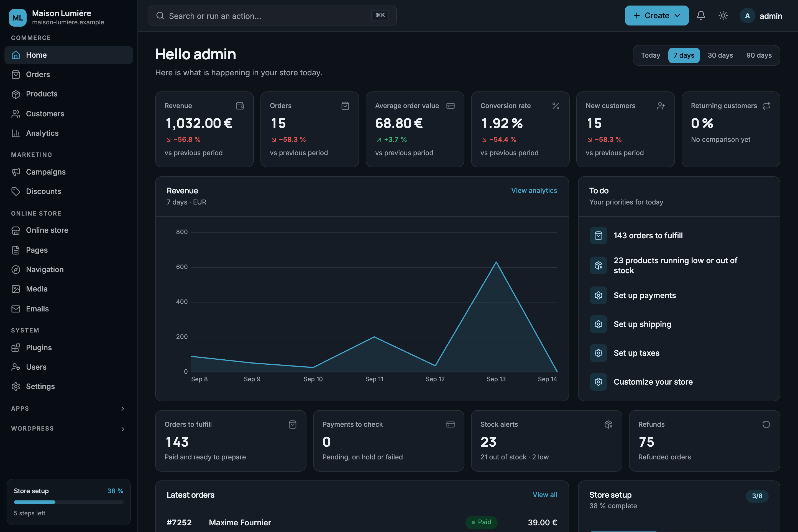Viewport: 798px width, 532px height.
Task: Open Discounts in the sidebar
Action: (68, 191)
